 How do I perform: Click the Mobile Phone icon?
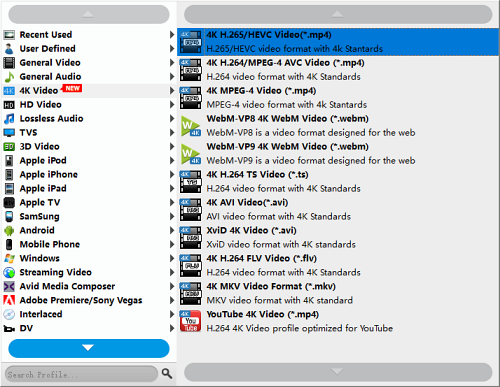click(x=9, y=245)
